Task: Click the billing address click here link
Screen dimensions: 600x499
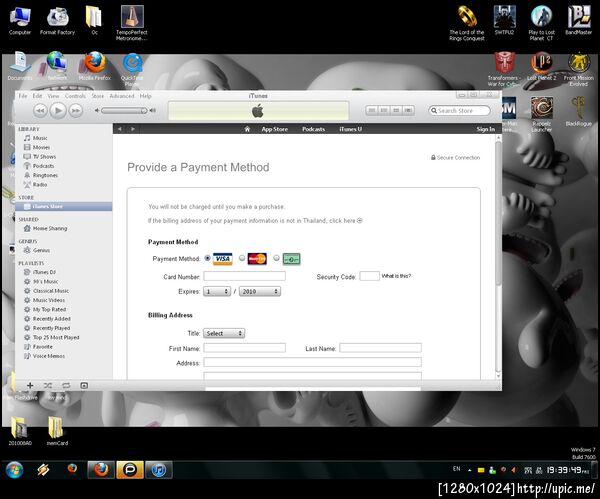Action: tap(346, 221)
